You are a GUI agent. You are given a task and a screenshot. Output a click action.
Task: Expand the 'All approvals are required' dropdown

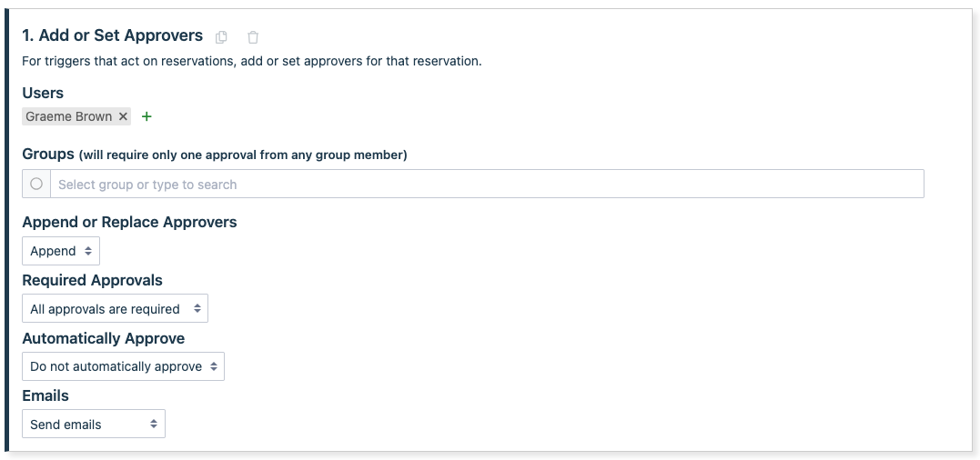[x=115, y=309]
